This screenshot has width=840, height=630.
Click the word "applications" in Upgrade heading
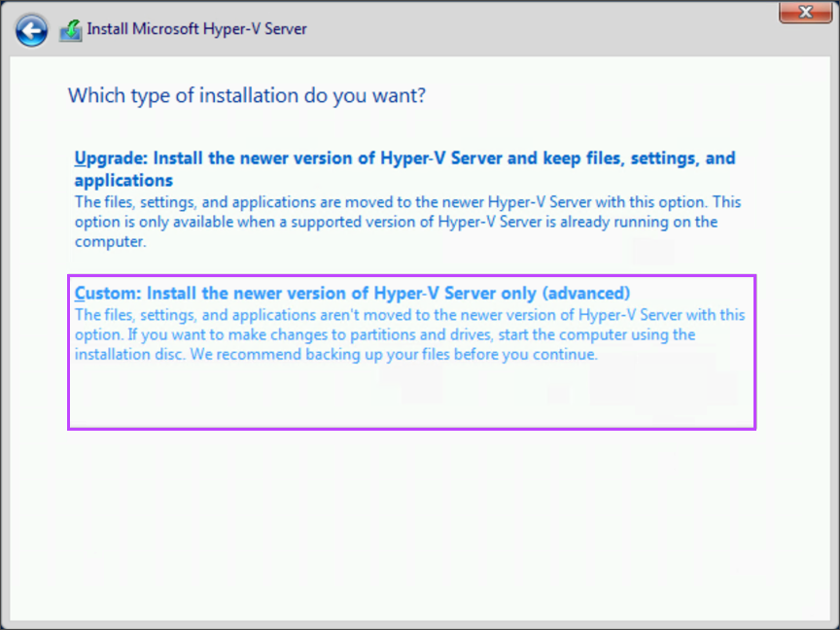click(123, 180)
